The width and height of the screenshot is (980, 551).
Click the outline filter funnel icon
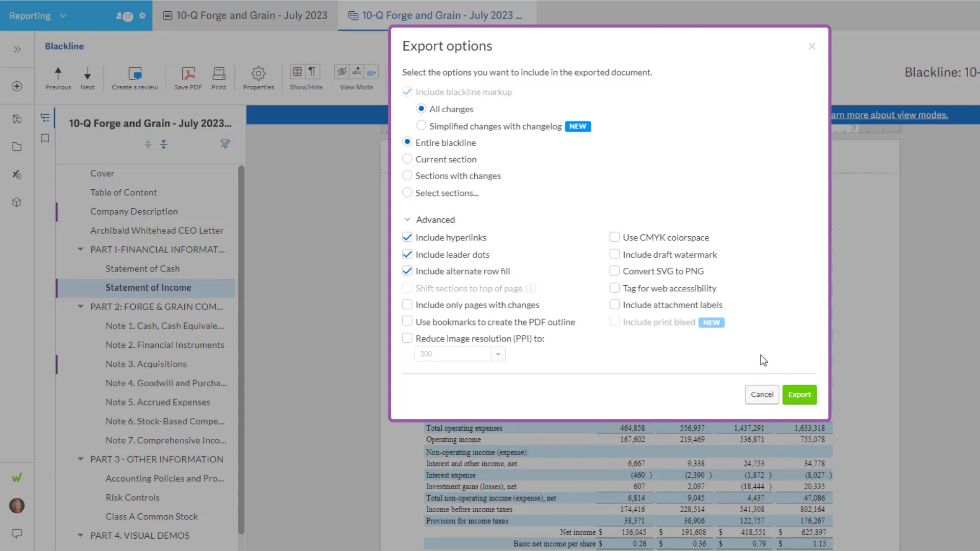(x=225, y=144)
